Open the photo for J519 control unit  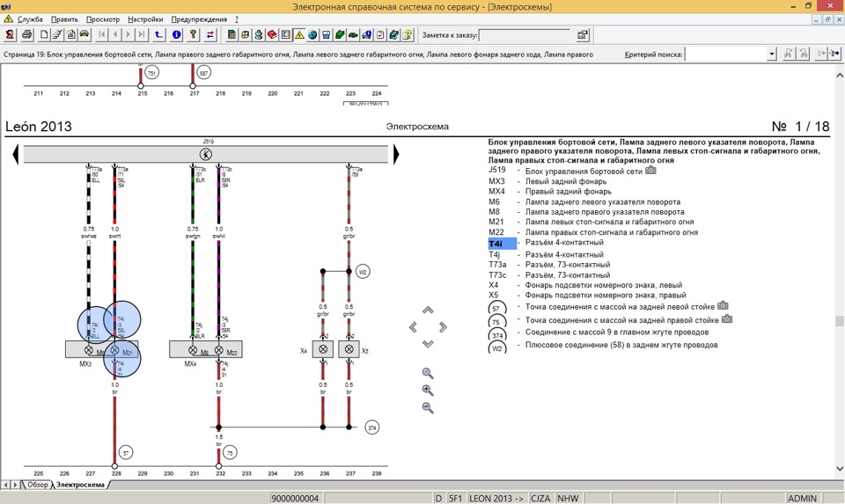(x=650, y=170)
